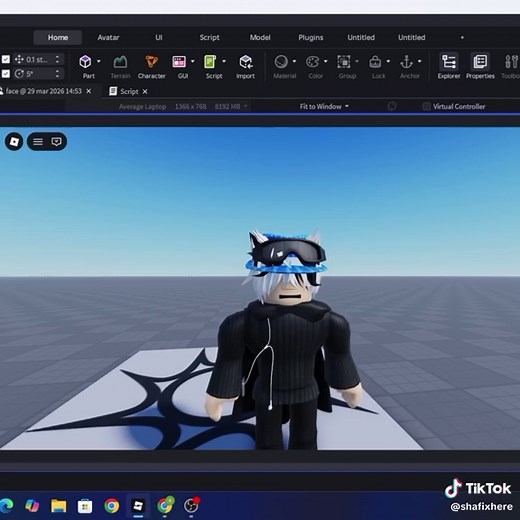Expand the Group dropdown arrow
The width and height of the screenshot is (520, 520).
[x=357, y=61]
